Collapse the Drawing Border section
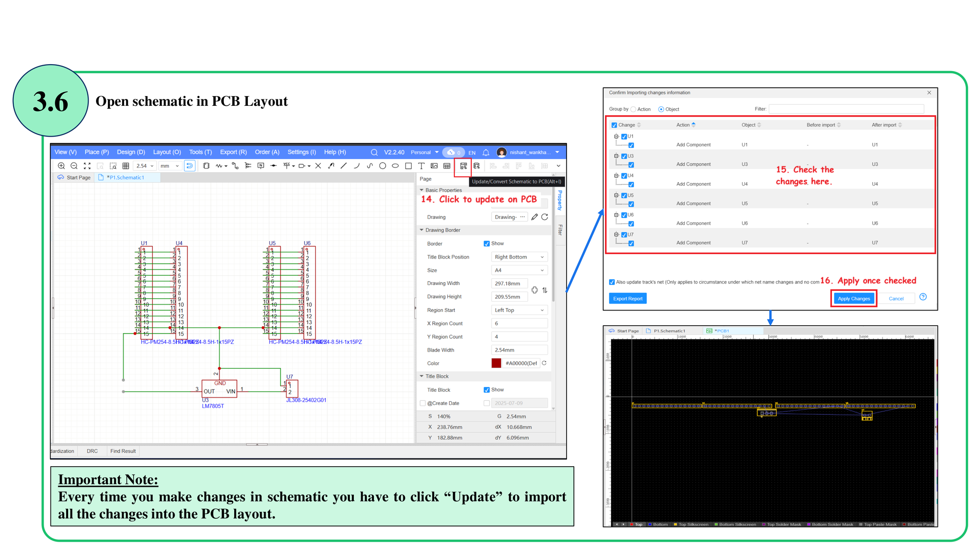This screenshot has height=551, width=980. tap(421, 230)
